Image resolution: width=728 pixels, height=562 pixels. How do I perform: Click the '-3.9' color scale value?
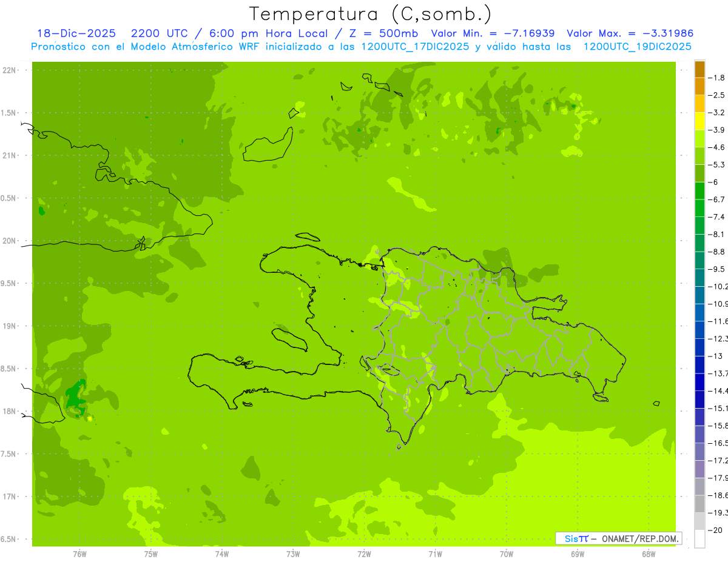(717, 130)
